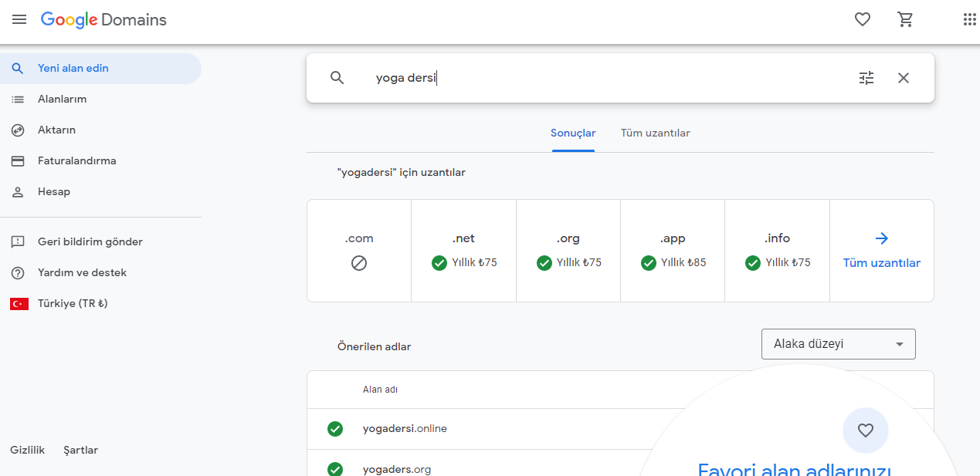
Task: Click the Turkey flag region icon
Action: (x=19, y=304)
